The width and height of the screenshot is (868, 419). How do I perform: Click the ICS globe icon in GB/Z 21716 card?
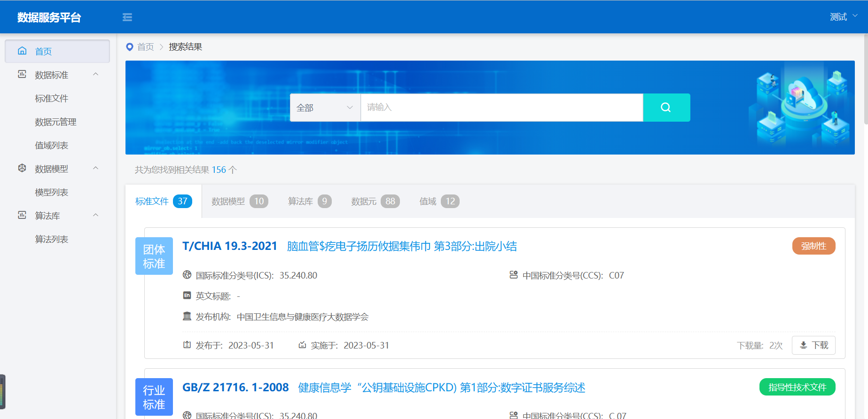(x=187, y=415)
